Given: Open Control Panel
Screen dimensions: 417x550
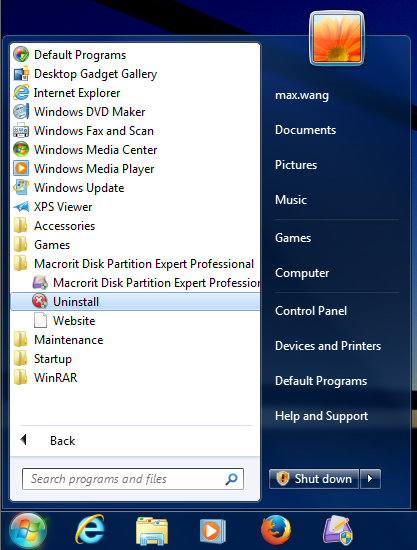Looking at the screenshot, I should [311, 310].
